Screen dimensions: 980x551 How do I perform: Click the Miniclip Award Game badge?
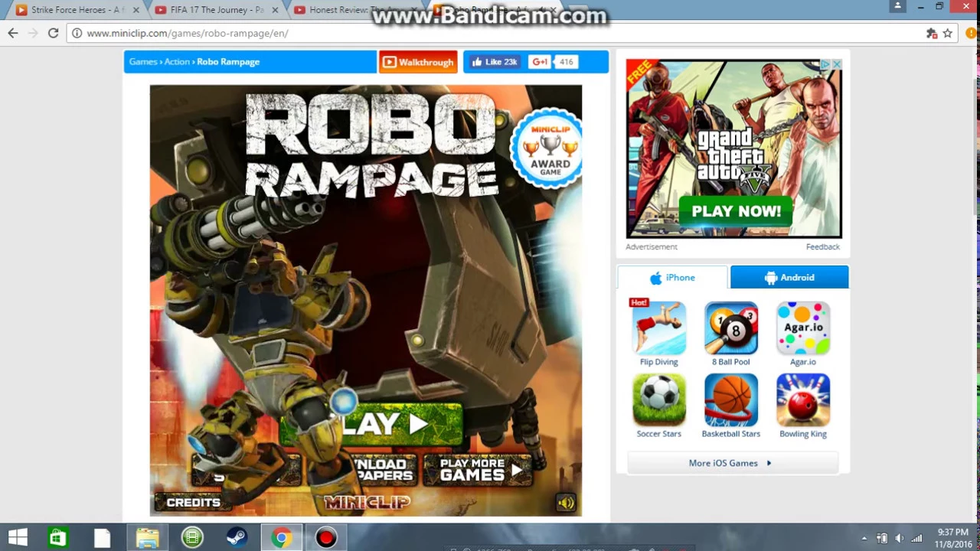(548, 148)
